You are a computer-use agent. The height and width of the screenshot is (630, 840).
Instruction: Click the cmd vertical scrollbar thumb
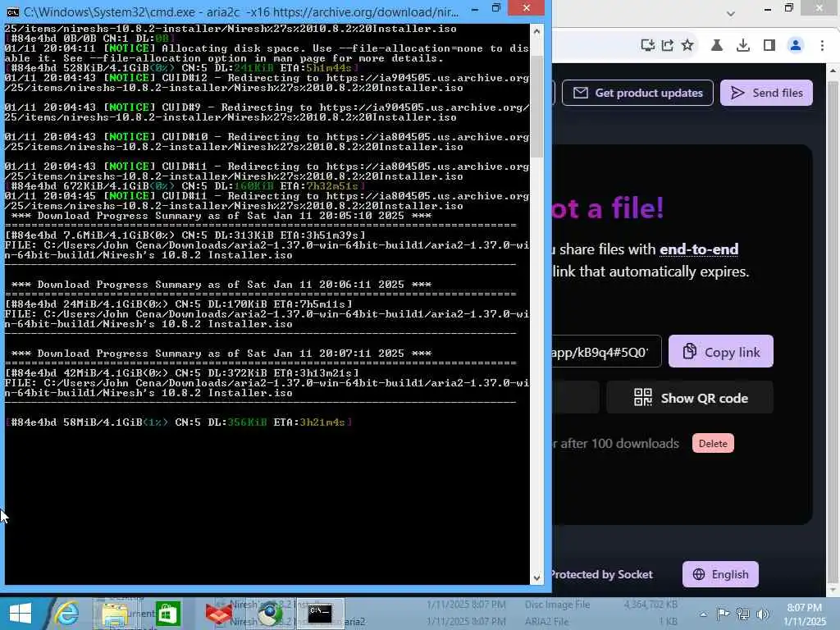[536, 106]
